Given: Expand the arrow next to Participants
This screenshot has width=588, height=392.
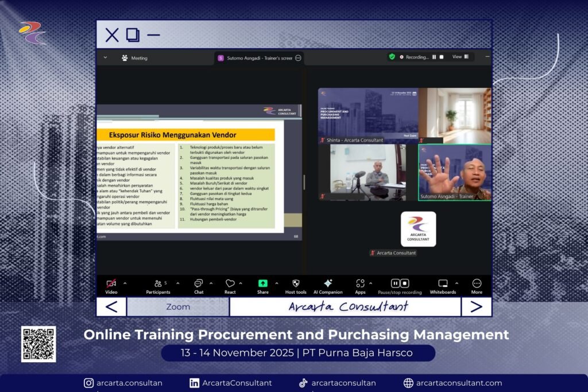Looking at the screenshot, I should pyautogui.click(x=177, y=283).
